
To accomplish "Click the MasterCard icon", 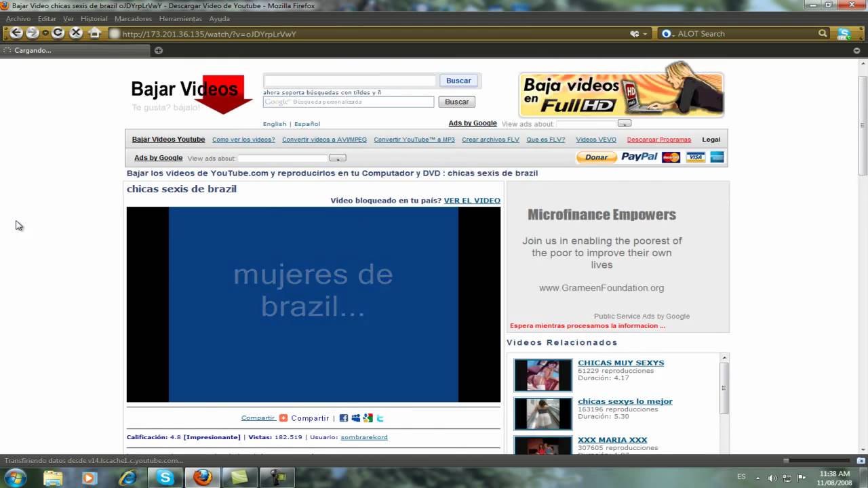I will coord(671,157).
